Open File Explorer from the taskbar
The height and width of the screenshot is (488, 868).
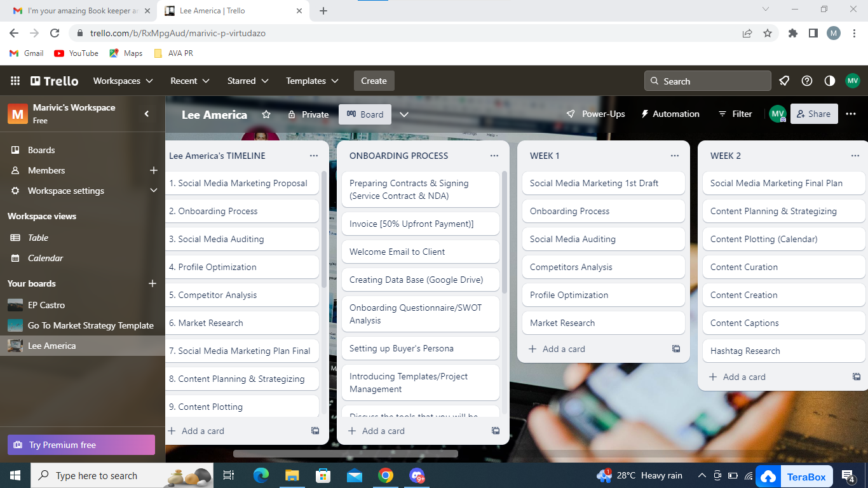pos(292,475)
